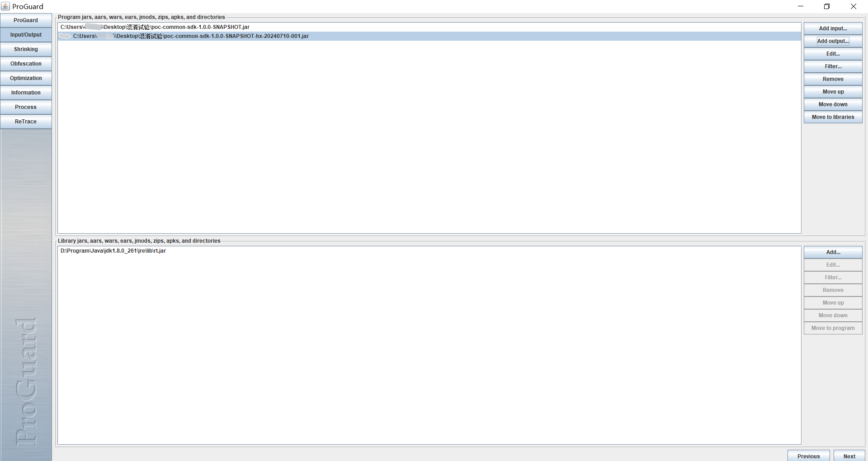Close the ProGuard window
Image resolution: width=868 pixels, height=461 pixels.
854,6
